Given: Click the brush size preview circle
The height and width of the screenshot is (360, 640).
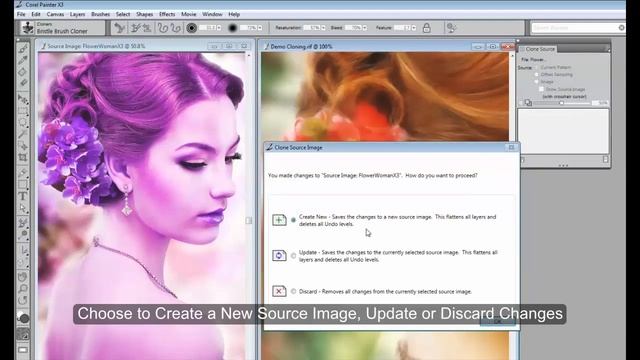Looking at the screenshot, I should (191, 28).
